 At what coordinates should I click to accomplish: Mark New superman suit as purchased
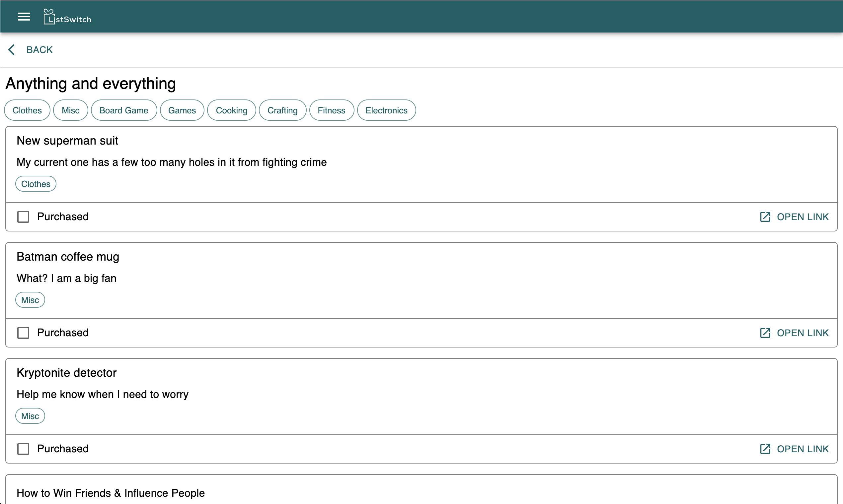[x=23, y=217]
